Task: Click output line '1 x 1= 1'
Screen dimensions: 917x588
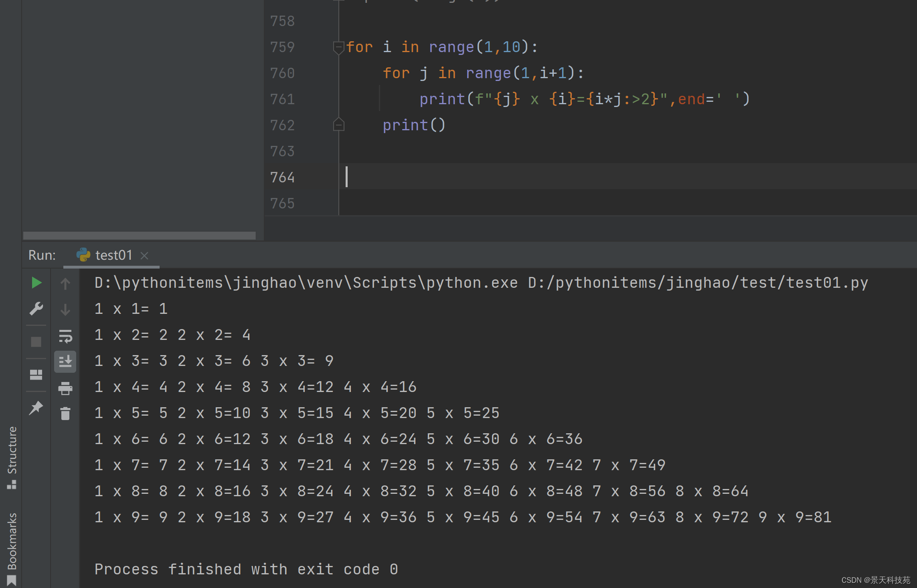Action: [131, 309]
